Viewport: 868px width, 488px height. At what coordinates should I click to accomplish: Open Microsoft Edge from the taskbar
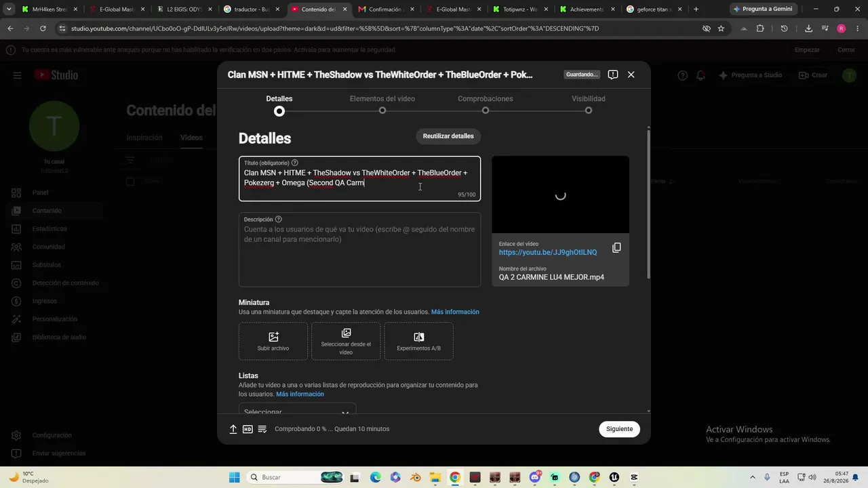(375, 477)
